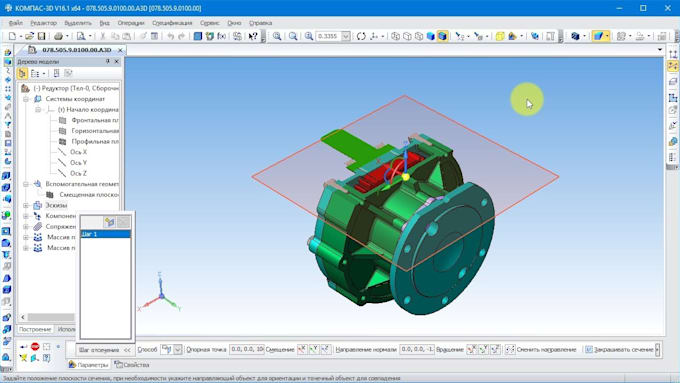Click the model tree horizontal scrollbar

click(x=48, y=317)
